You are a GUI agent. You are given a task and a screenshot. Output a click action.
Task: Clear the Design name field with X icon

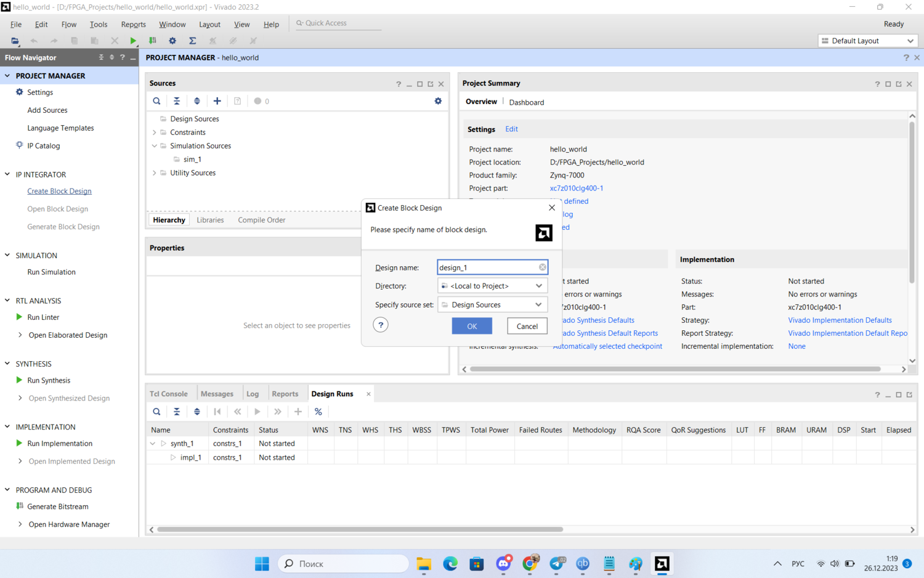(542, 267)
